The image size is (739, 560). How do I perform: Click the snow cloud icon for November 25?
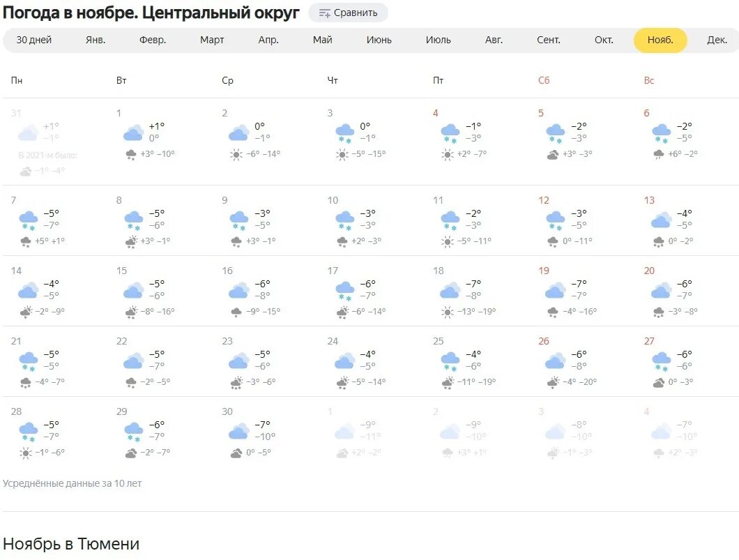[x=450, y=362]
